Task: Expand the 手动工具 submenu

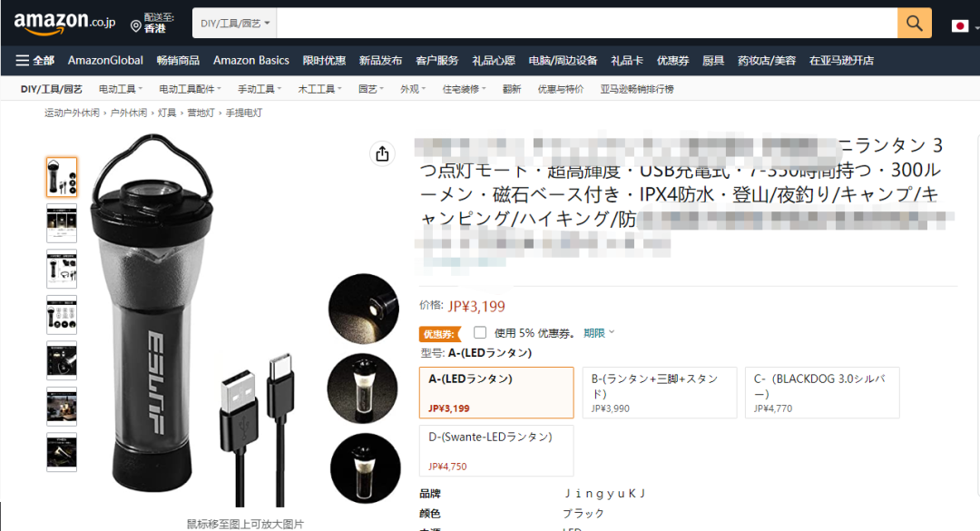Action: click(x=260, y=89)
